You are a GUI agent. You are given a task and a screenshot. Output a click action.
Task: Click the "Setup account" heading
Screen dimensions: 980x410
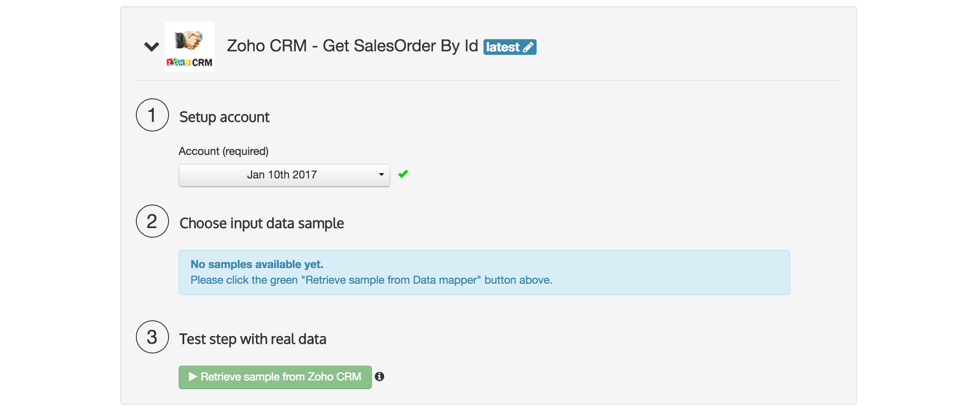tap(224, 117)
